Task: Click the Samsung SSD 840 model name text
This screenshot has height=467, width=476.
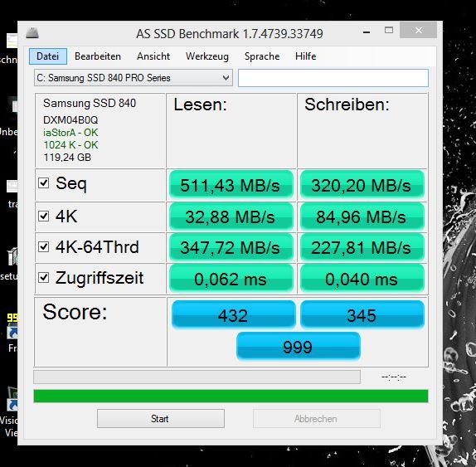Action: point(90,103)
